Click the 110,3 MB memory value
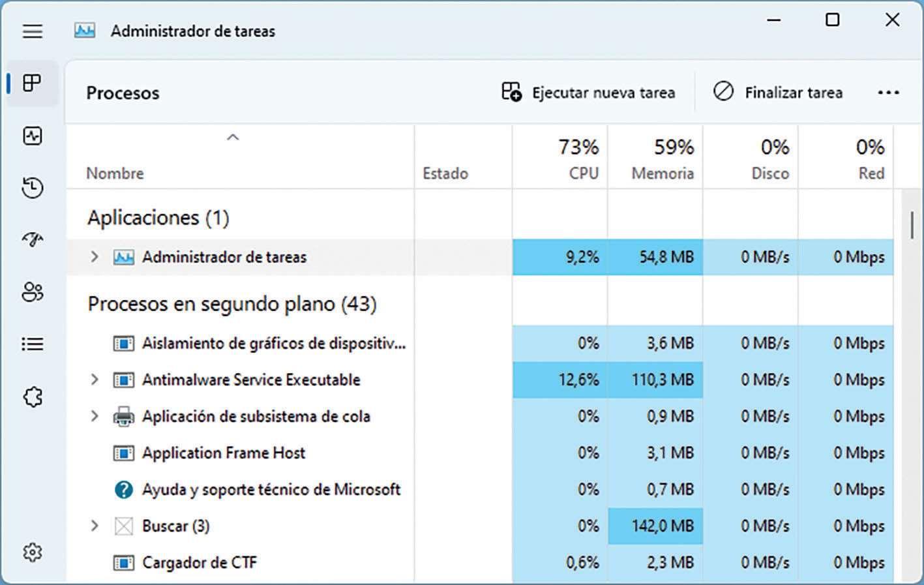The width and height of the screenshot is (924, 585). coord(663,380)
